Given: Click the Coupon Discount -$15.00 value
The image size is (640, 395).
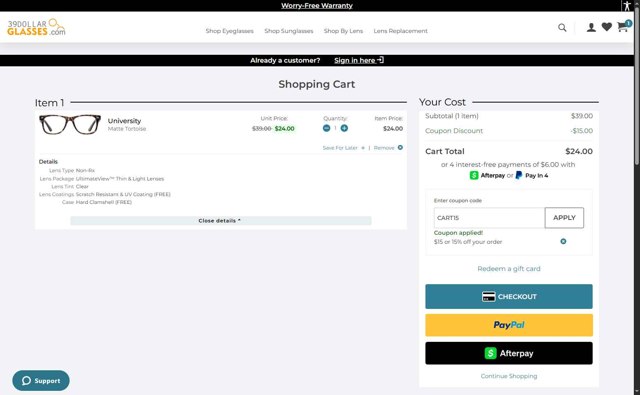Looking at the screenshot, I should point(582,131).
